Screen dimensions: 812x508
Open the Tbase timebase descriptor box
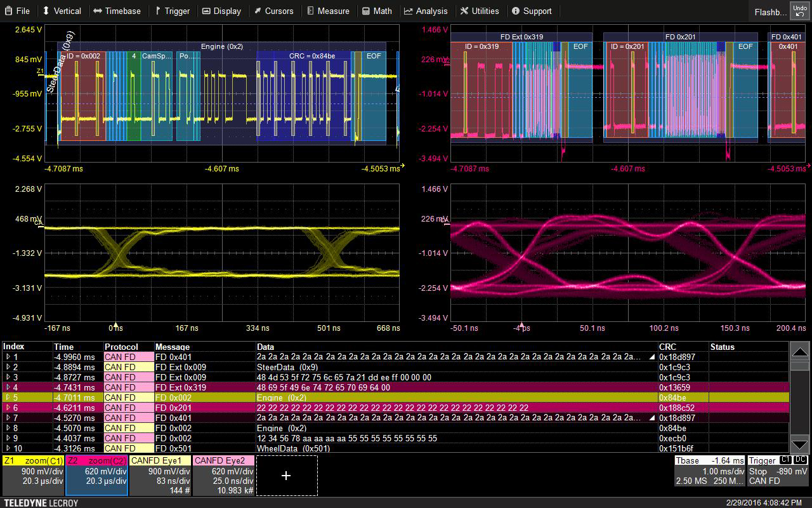click(x=709, y=471)
